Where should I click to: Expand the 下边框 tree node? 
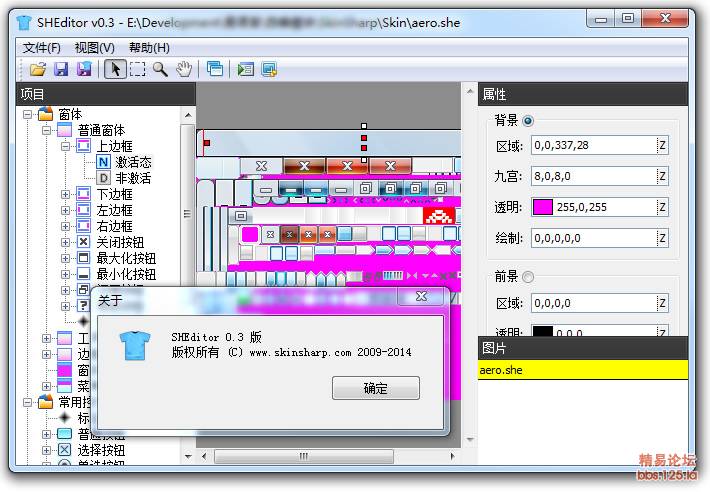66,194
